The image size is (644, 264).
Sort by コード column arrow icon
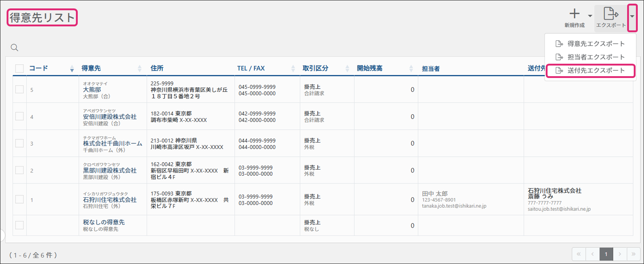point(72,68)
